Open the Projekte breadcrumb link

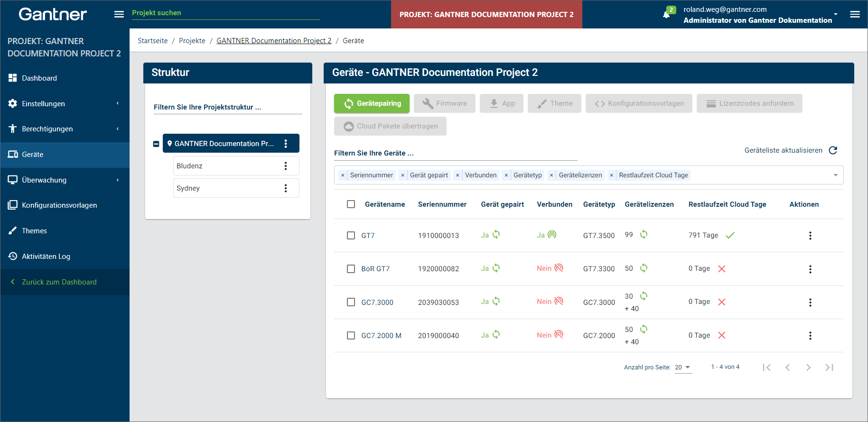click(192, 41)
